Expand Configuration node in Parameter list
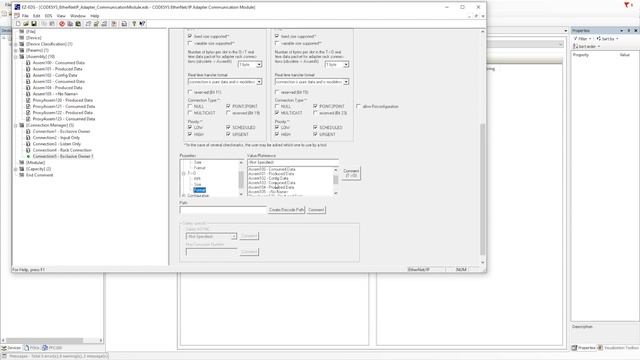The width and height of the screenshot is (640, 360). click(x=184, y=196)
